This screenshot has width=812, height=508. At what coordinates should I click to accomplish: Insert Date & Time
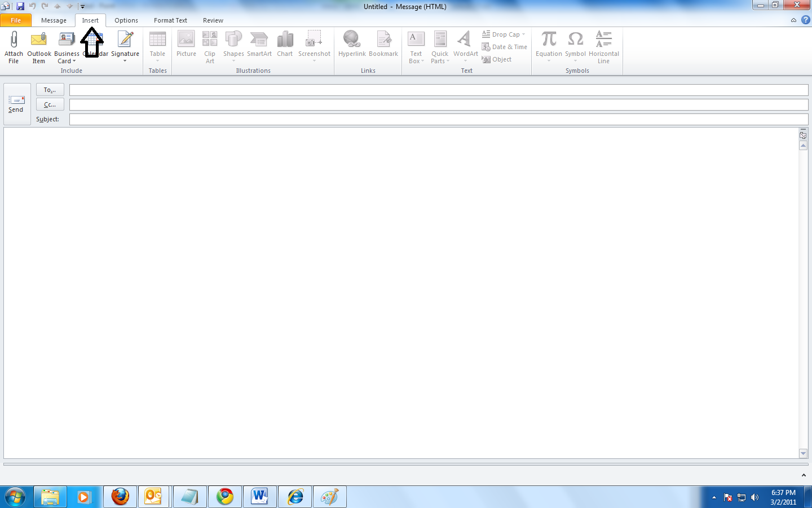(x=505, y=47)
